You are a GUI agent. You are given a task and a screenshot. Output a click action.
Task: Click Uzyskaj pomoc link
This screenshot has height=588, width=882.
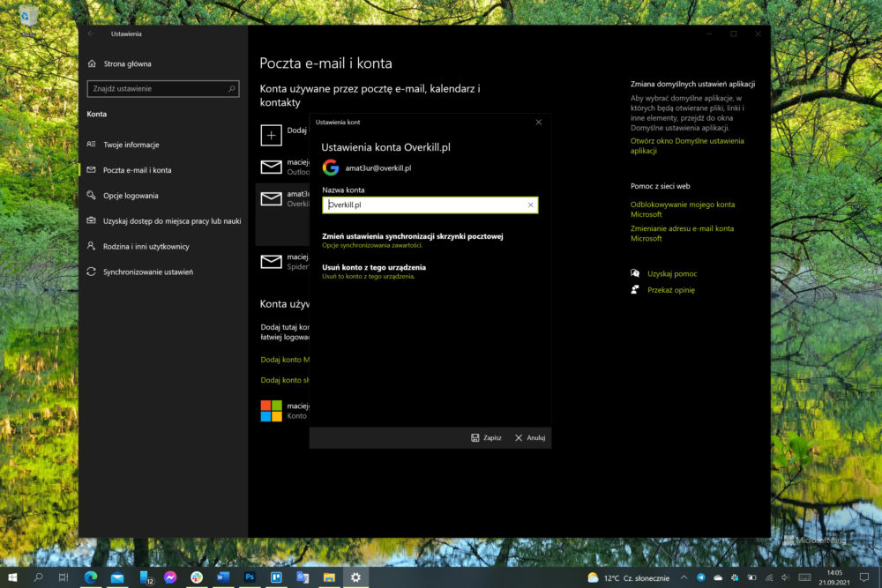pyautogui.click(x=671, y=274)
